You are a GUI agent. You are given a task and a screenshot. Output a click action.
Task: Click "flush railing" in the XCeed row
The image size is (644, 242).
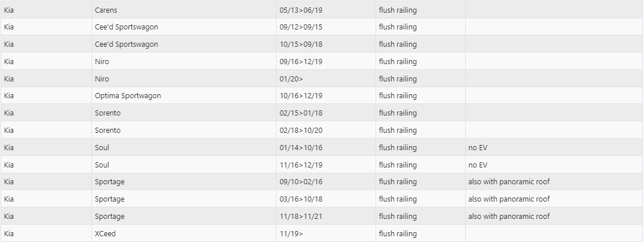coord(398,233)
